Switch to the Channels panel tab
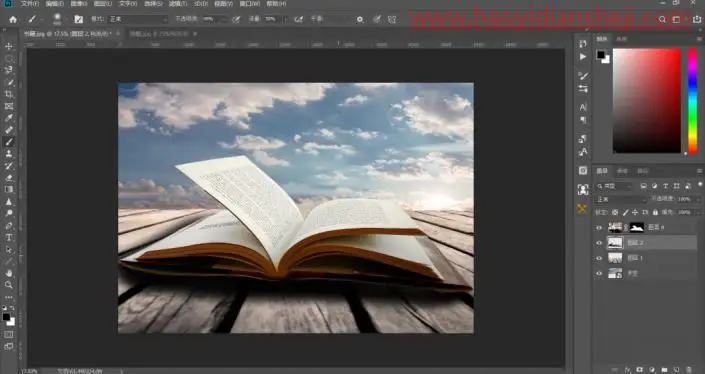 [622, 171]
